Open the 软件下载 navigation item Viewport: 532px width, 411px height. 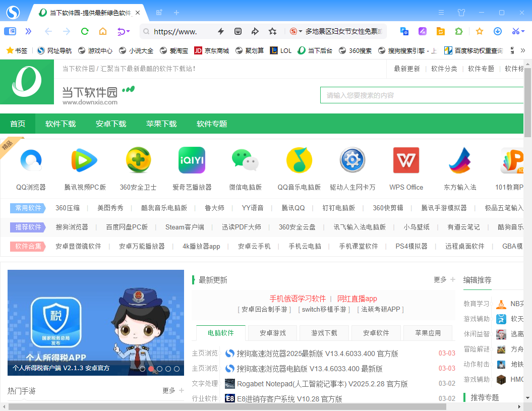(61, 124)
